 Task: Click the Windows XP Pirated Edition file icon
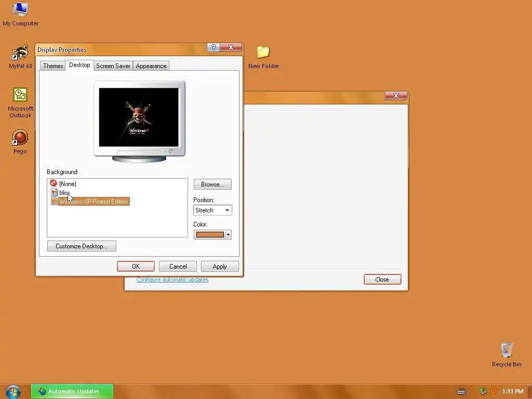point(54,201)
